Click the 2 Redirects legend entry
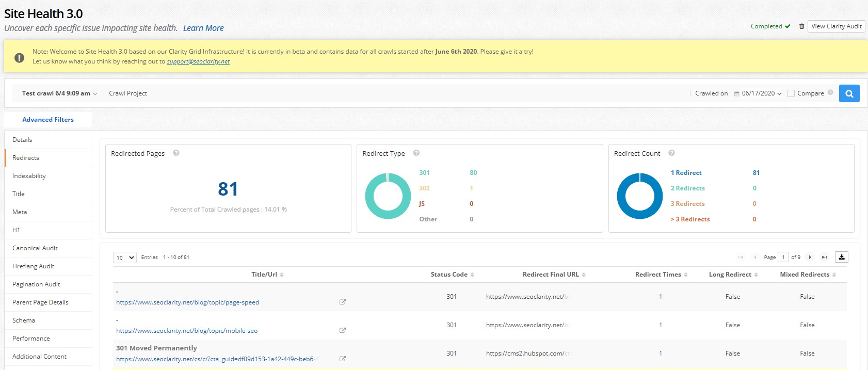The height and width of the screenshot is (370, 868). tap(687, 188)
